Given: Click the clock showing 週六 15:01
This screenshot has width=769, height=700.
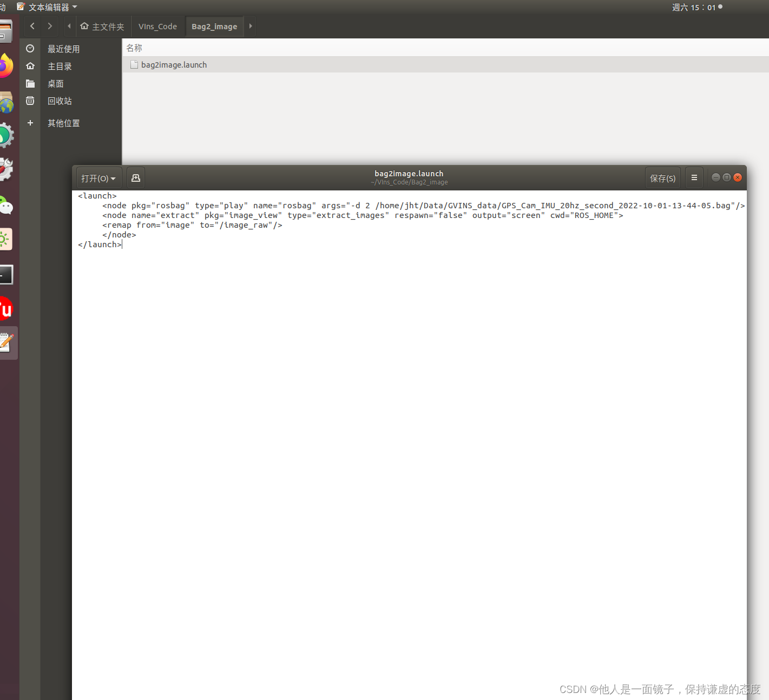Looking at the screenshot, I should 694,7.
